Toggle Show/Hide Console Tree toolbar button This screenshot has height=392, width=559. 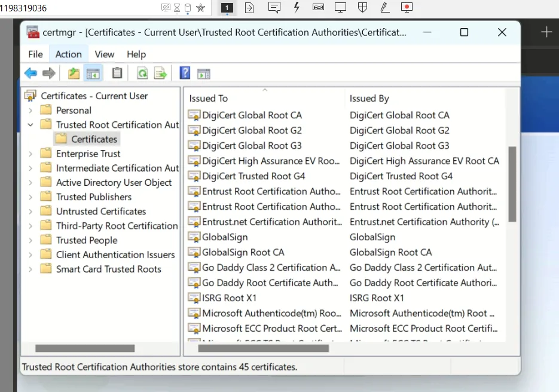(x=93, y=73)
